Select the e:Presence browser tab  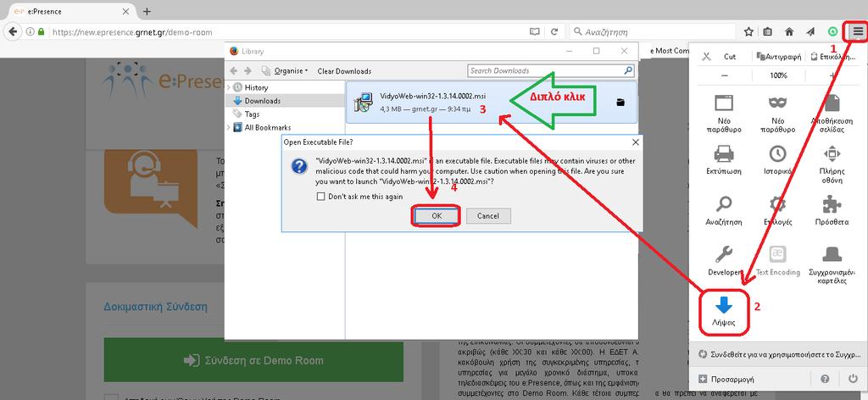click(x=72, y=11)
